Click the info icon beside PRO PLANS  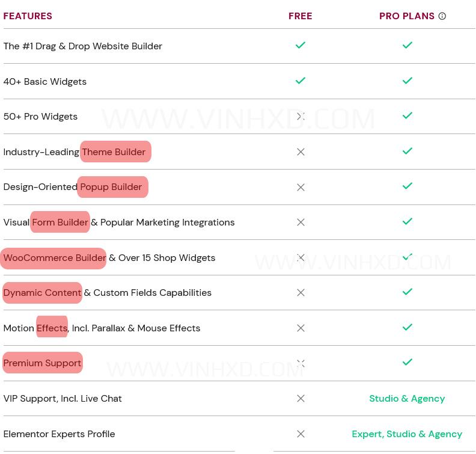pyautogui.click(x=442, y=16)
